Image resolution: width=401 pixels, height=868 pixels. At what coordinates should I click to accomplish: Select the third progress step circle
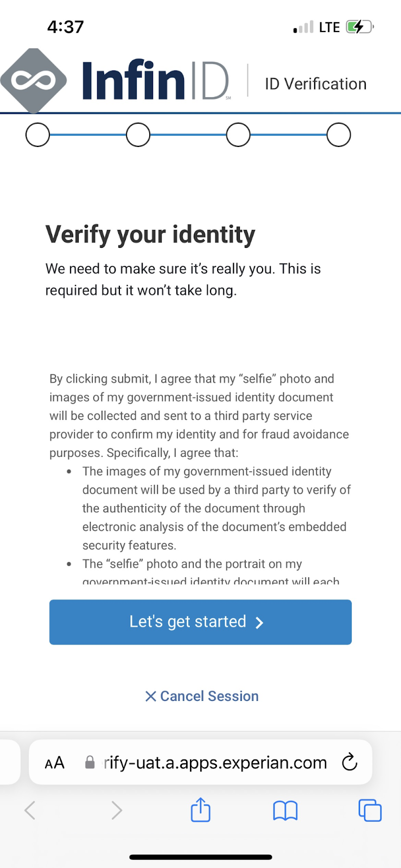(x=238, y=135)
